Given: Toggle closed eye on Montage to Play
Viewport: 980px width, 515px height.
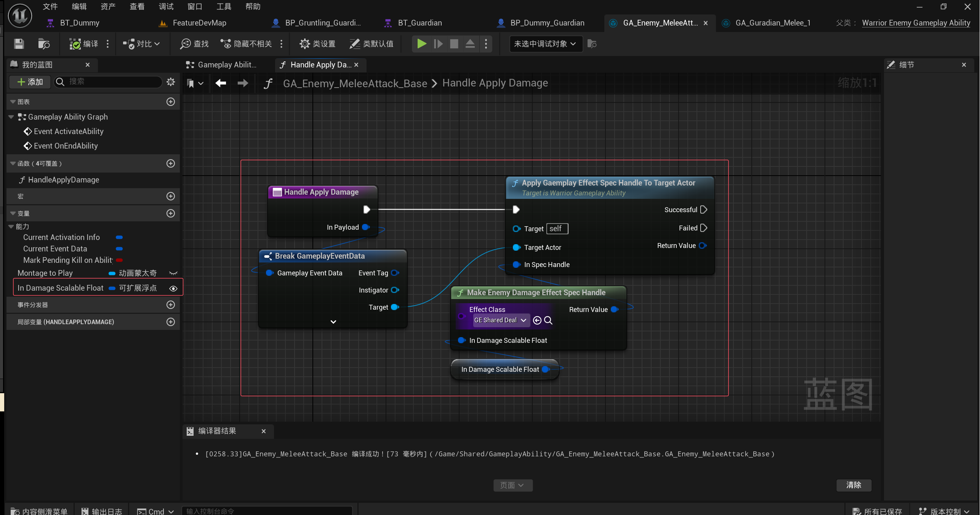Looking at the screenshot, I should pos(173,273).
